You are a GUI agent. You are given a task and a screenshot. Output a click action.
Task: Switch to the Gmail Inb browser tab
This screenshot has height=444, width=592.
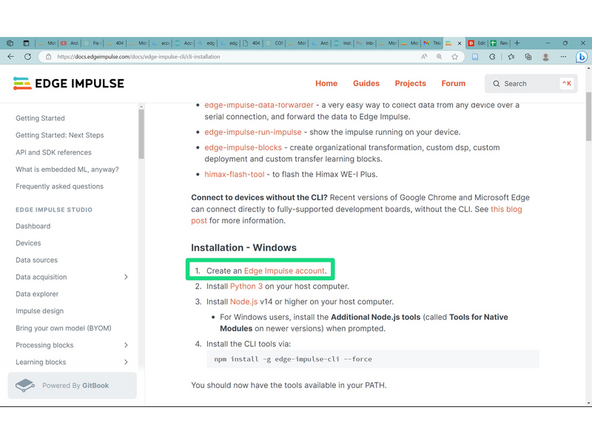(x=365, y=43)
